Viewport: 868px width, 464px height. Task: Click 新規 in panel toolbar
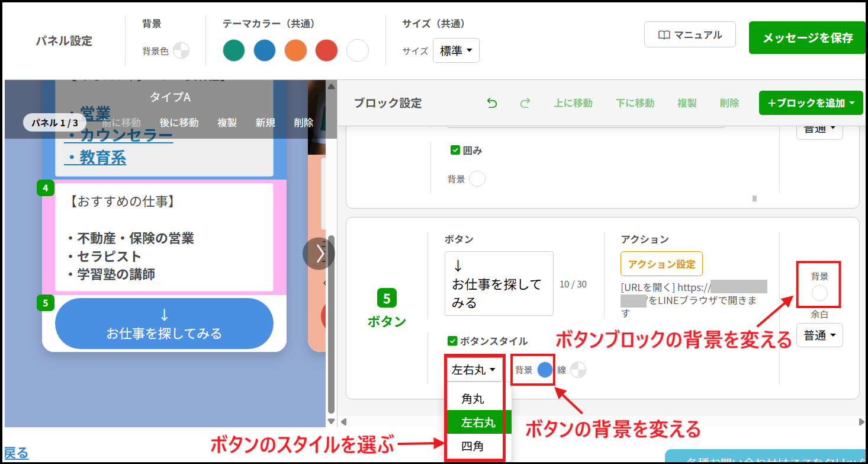(265, 123)
